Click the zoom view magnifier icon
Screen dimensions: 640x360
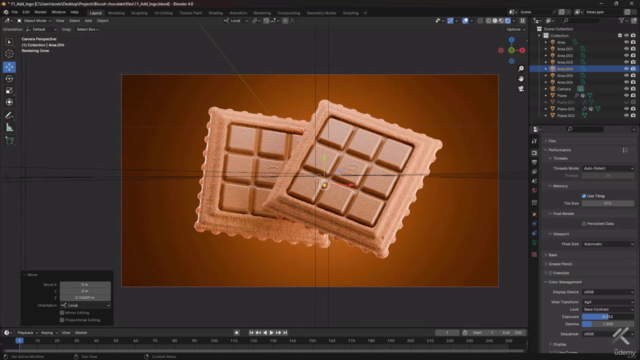pyautogui.click(x=521, y=69)
